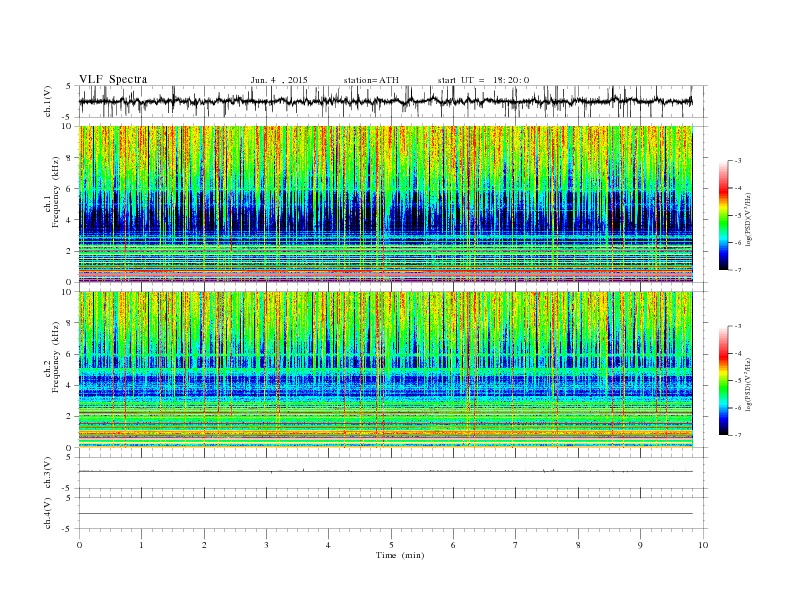Click the 'ch.3(V)' axis label
This screenshot has height=612, width=792.
point(48,473)
